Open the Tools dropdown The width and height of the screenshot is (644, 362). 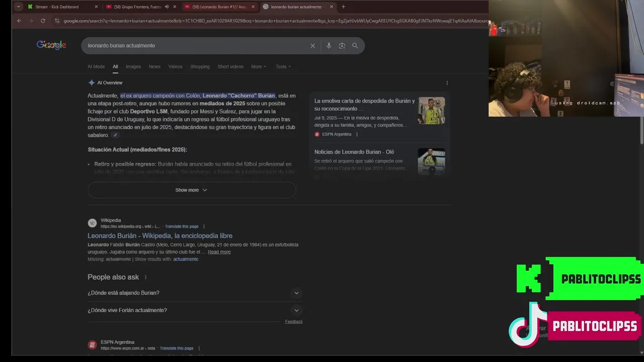point(283,66)
